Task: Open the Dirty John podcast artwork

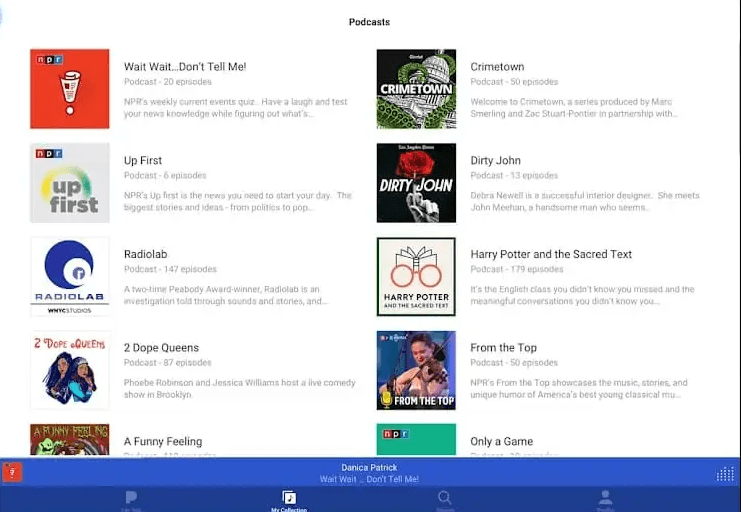Action: pos(416,182)
